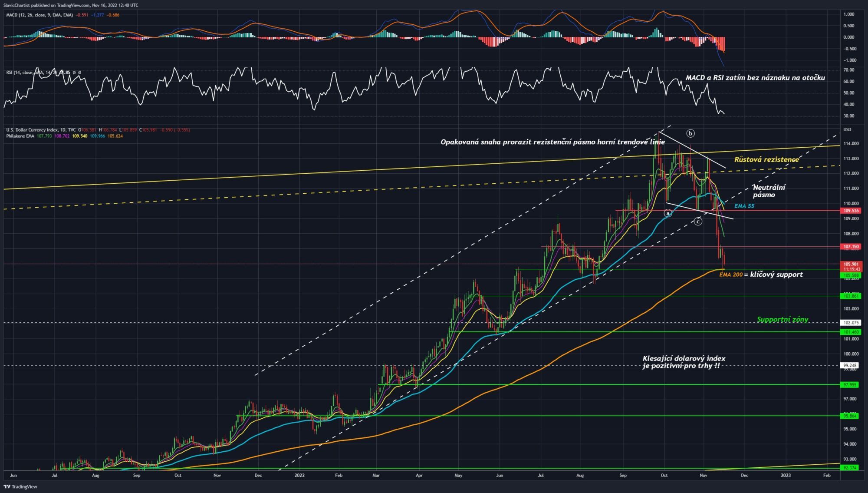868x493 pixels.
Task: Click the 11:19:43 countdown label
Action: tap(851, 269)
